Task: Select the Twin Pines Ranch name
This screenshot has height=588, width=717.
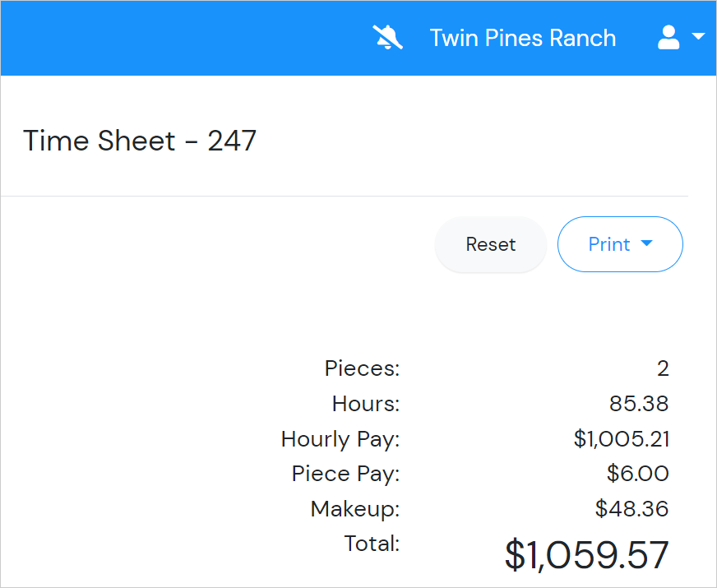Action: point(523,38)
